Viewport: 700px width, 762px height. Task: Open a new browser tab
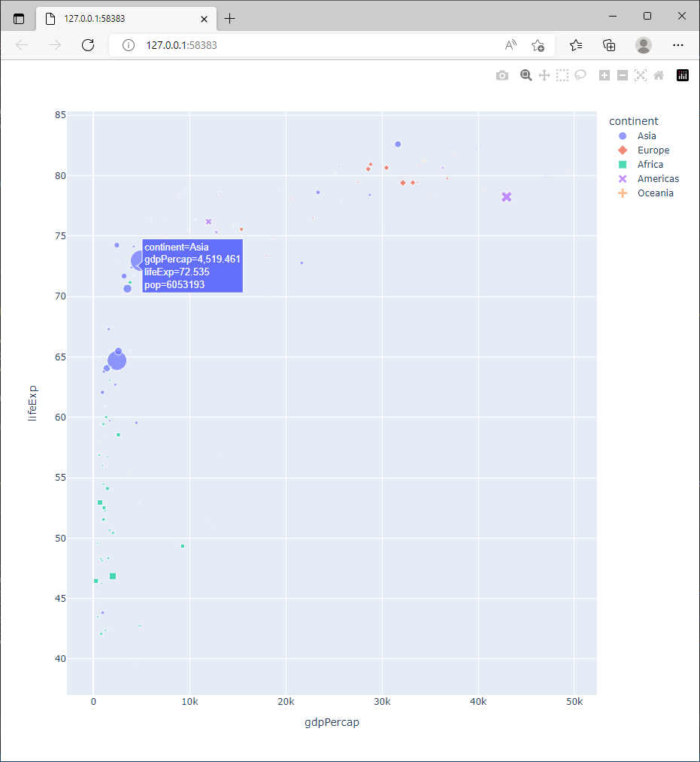[230, 18]
